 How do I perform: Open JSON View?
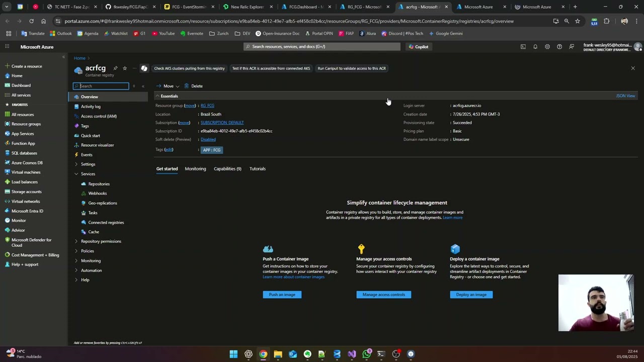(x=625, y=96)
